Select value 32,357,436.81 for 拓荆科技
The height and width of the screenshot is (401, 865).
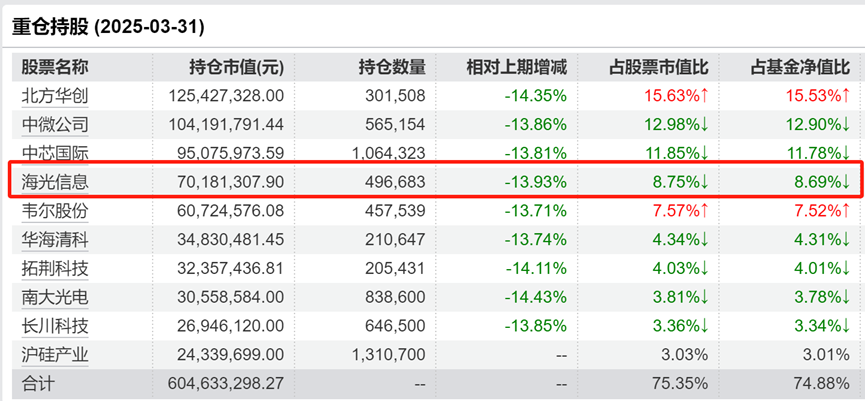pos(231,269)
